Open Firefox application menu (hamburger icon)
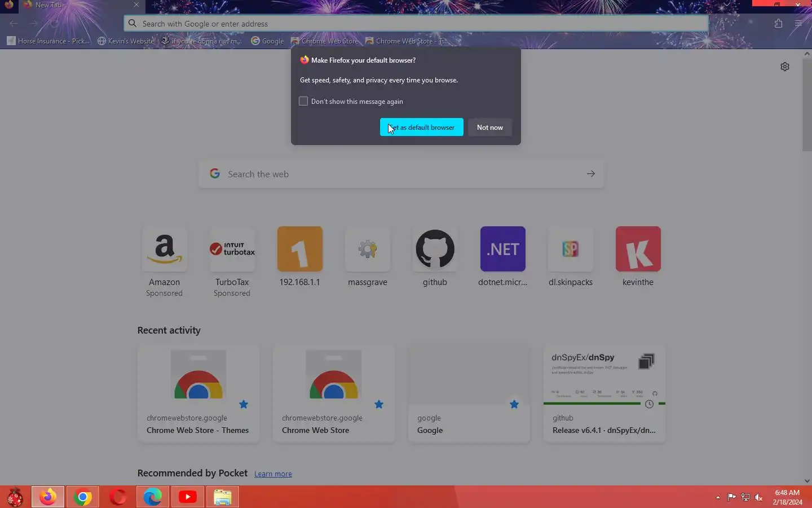The image size is (812, 508). (798, 24)
